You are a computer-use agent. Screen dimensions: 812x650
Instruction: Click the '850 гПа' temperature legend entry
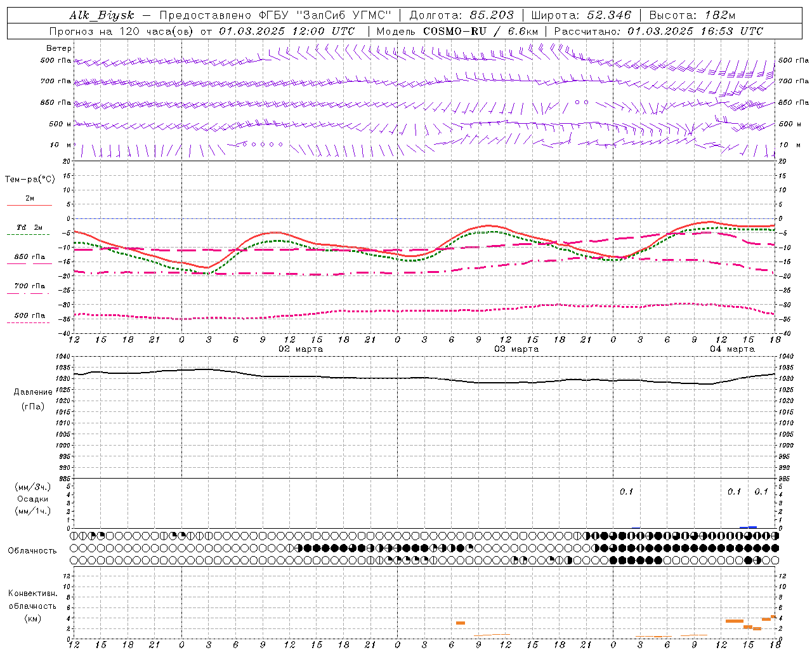coord(30,257)
